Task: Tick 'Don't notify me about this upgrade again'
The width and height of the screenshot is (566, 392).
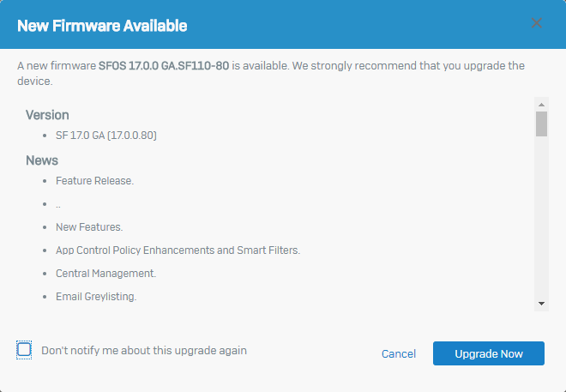Action: [x=24, y=350]
